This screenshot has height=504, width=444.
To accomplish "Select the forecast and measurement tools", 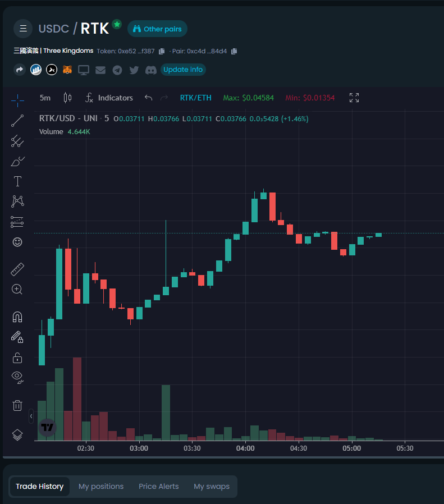I will tap(17, 222).
